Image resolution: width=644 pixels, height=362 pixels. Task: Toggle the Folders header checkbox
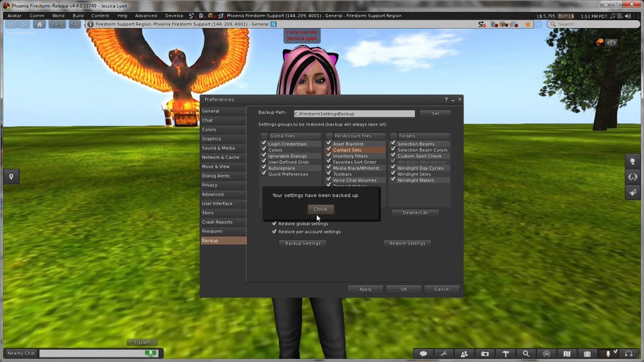click(x=394, y=136)
